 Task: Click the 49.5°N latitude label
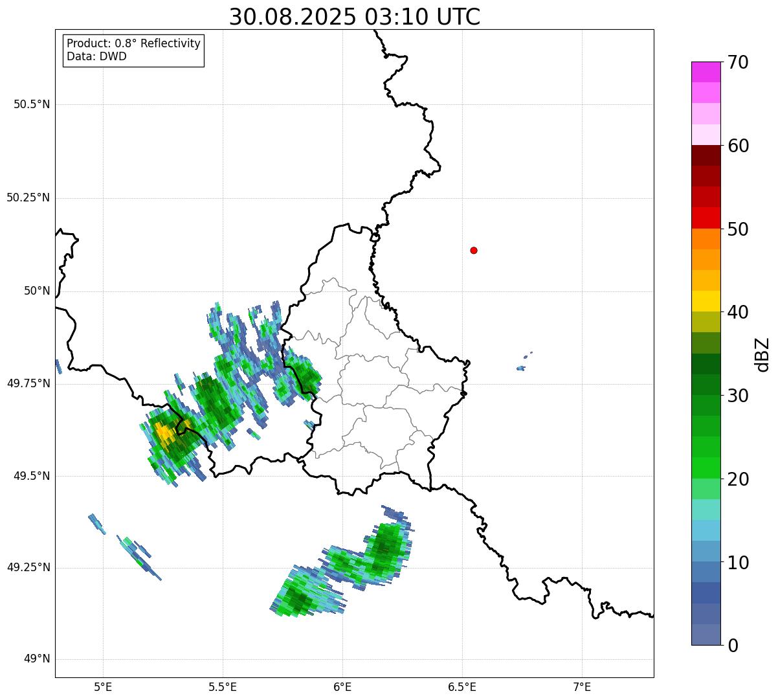tap(32, 476)
